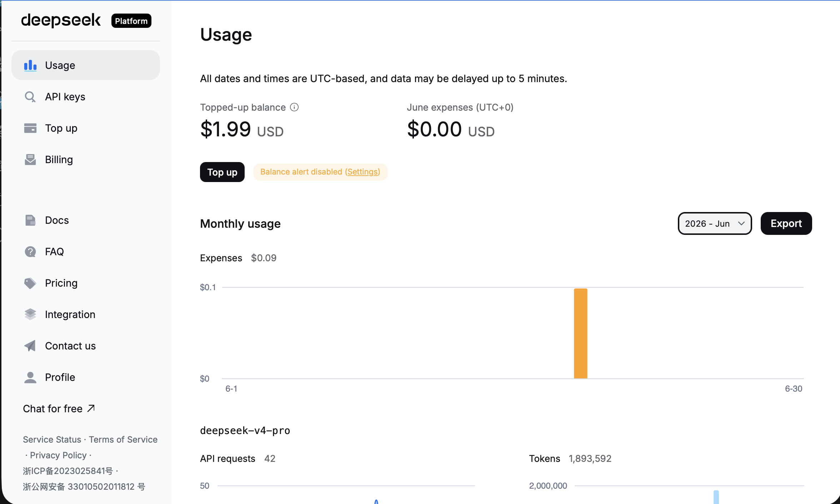Click the Top up card icon in sidebar
840x504 pixels.
pyautogui.click(x=30, y=128)
